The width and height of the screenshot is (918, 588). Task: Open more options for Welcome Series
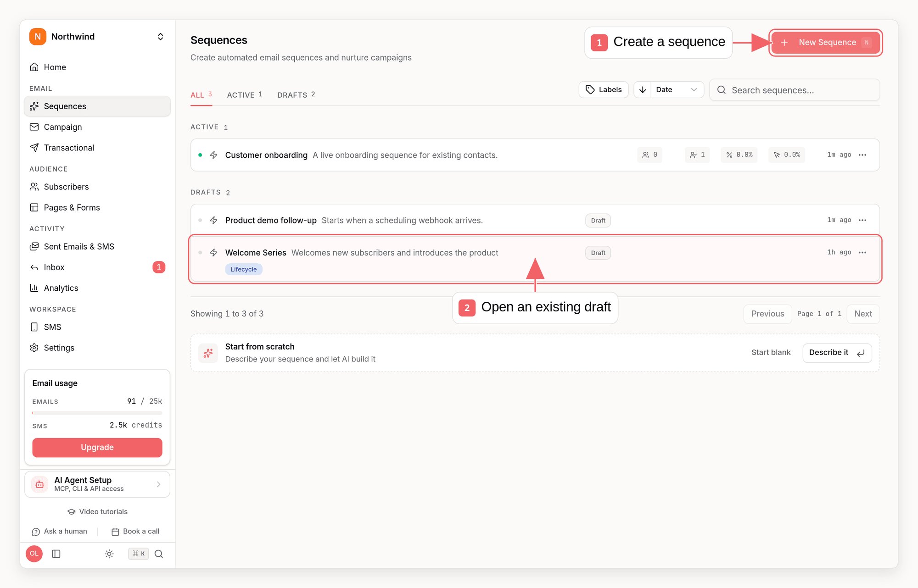click(862, 253)
